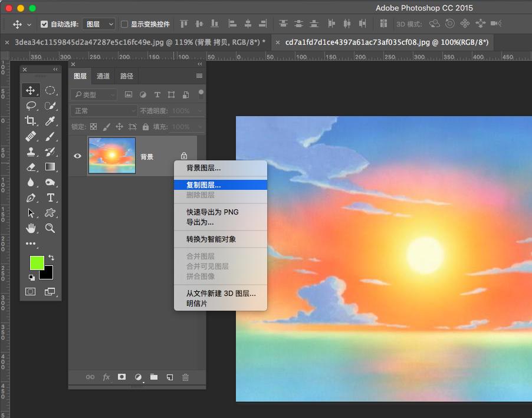Open the 图层 auto-select target dropdown
The height and width of the screenshot is (418, 532).
coord(99,24)
